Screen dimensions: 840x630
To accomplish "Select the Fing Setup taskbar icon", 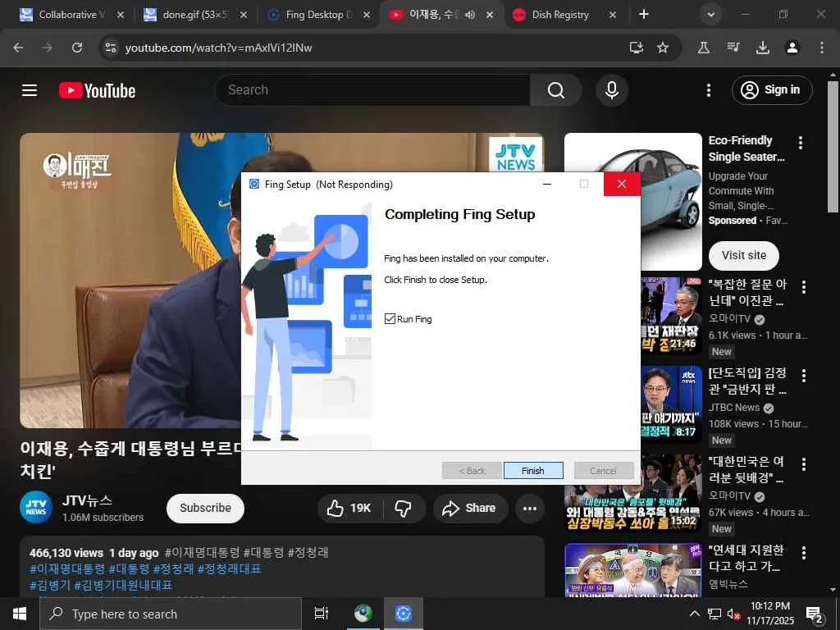I will click(x=404, y=614).
